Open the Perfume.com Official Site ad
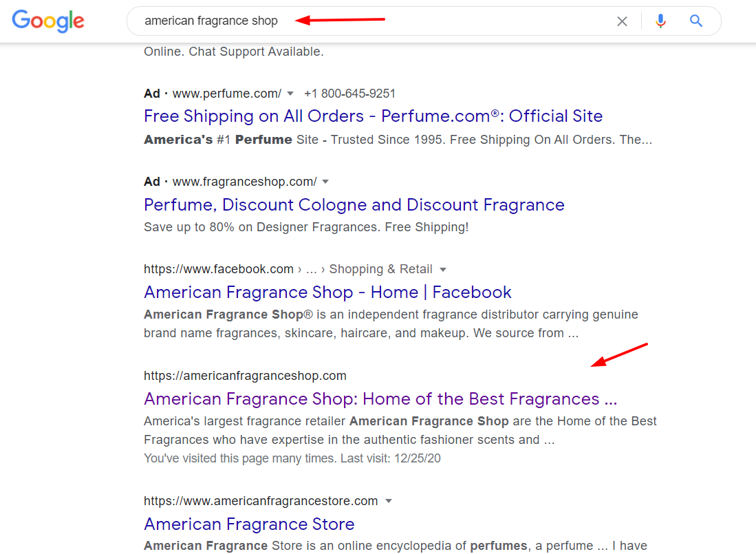Viewport: 756px width, 554px height. (x=372, y=116)
